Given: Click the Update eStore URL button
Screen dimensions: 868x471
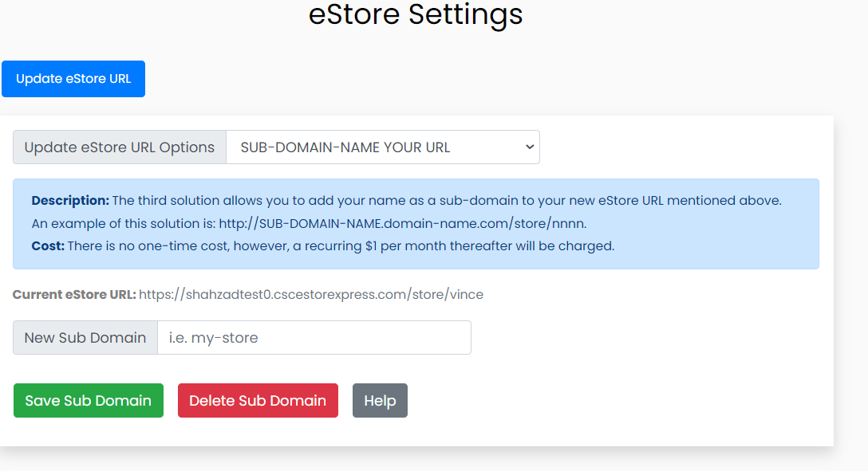Looking at the screenshot, I should pyautogui.click(x=73, y=78).
